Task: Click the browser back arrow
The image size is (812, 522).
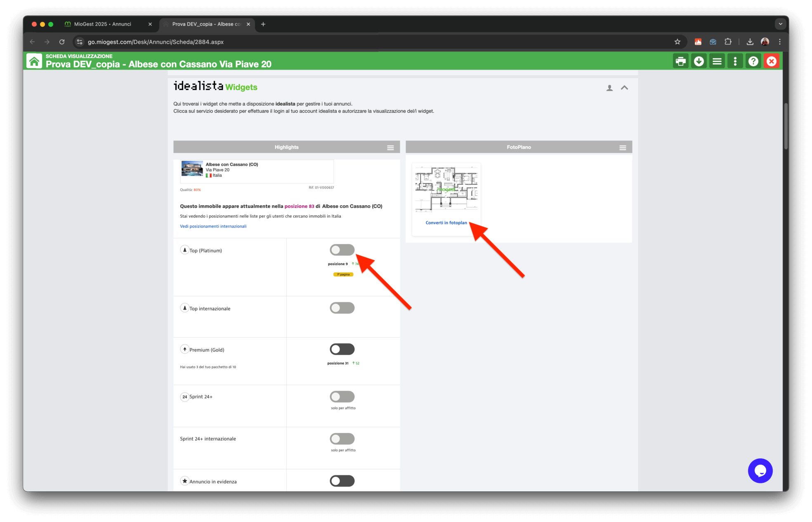Action: coord(32,42)
